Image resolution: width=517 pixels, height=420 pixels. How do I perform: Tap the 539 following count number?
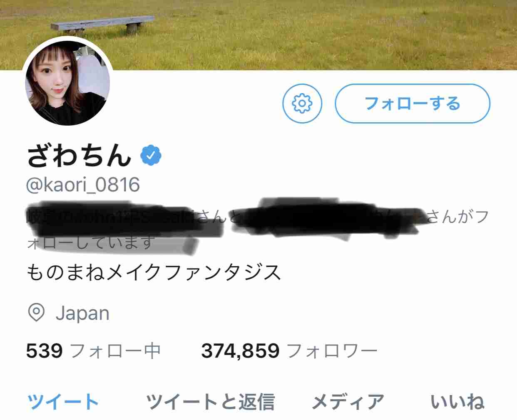click(x=44, y=351)
